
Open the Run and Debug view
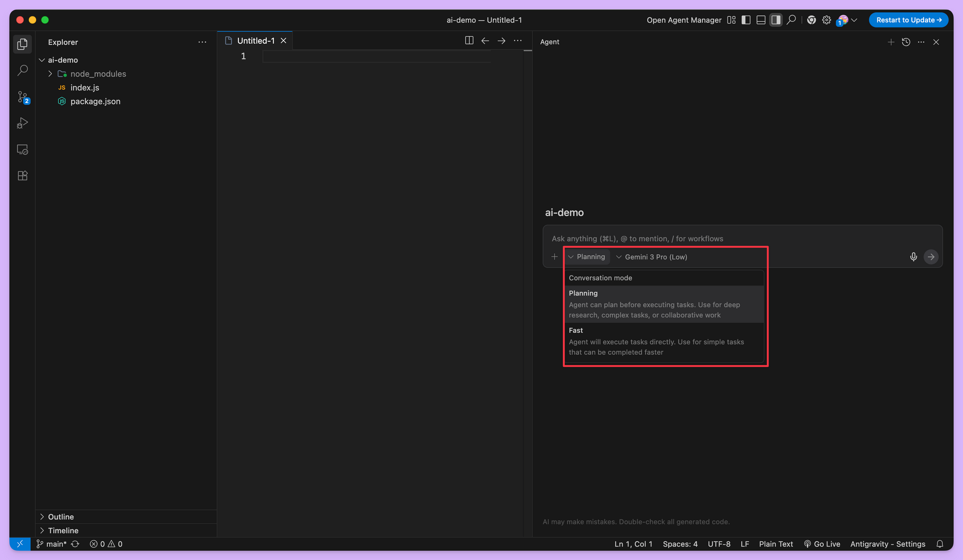click(x=22, y=123)
